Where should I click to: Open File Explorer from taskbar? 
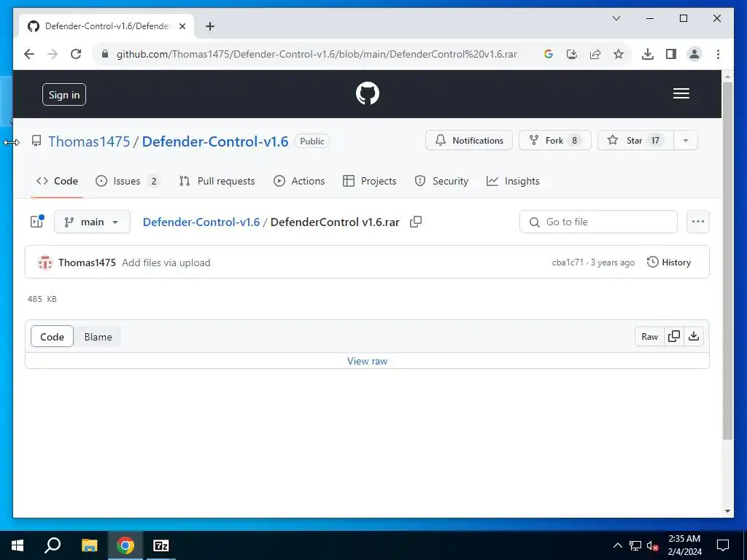pos(89,545)
